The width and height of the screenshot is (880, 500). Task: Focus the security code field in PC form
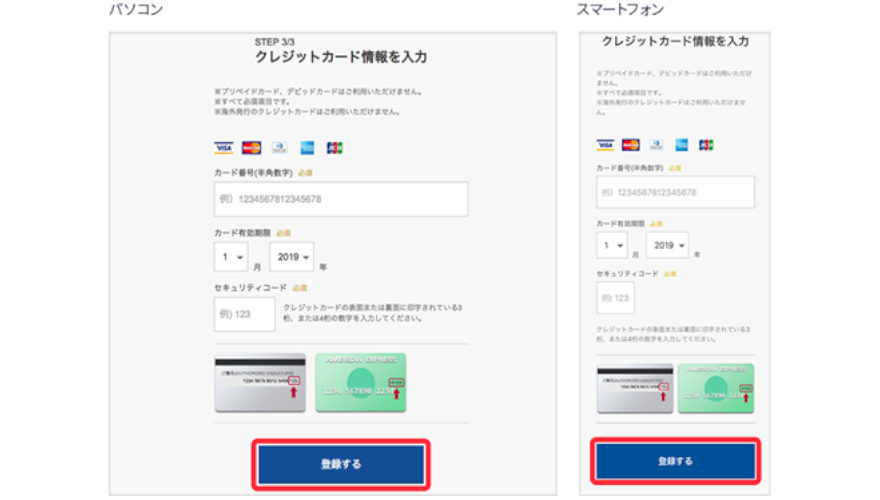pos(244,314)
